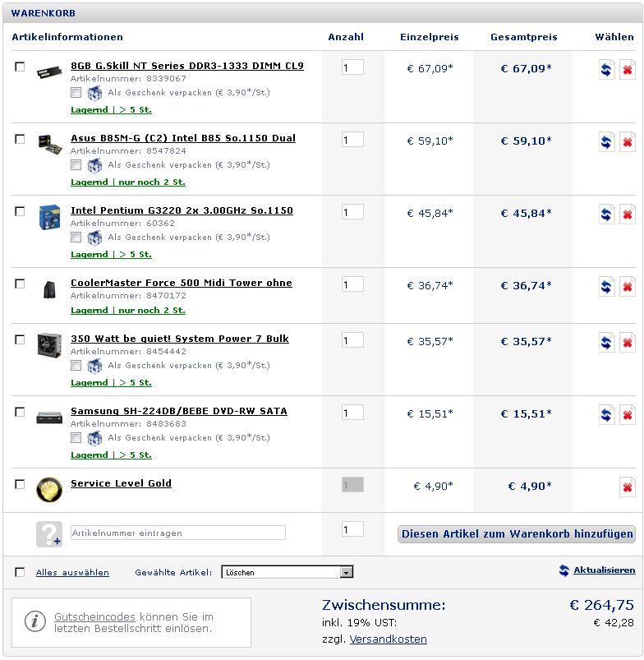Enable gift wrapping for G.Skill RAM

[76, 93]
